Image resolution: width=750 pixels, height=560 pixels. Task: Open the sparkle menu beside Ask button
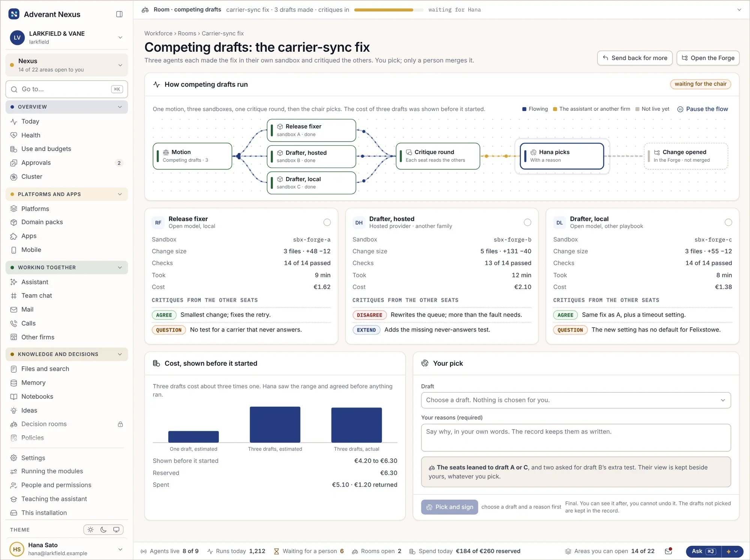click(x=732, y=551)
